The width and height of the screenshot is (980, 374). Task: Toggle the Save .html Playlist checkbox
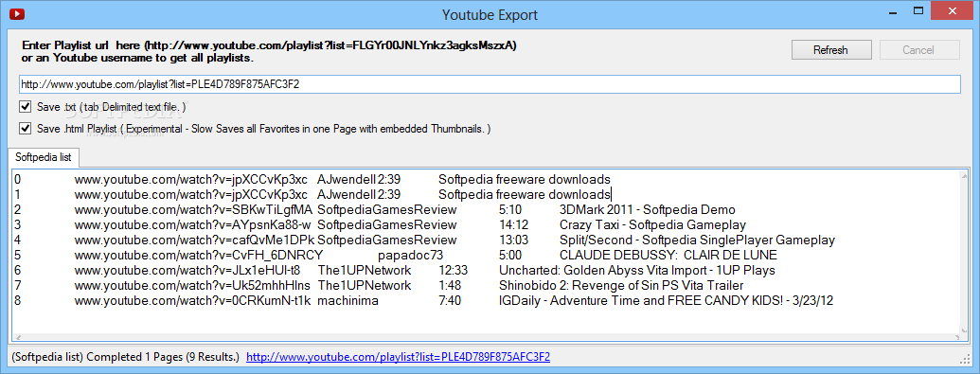25,129
